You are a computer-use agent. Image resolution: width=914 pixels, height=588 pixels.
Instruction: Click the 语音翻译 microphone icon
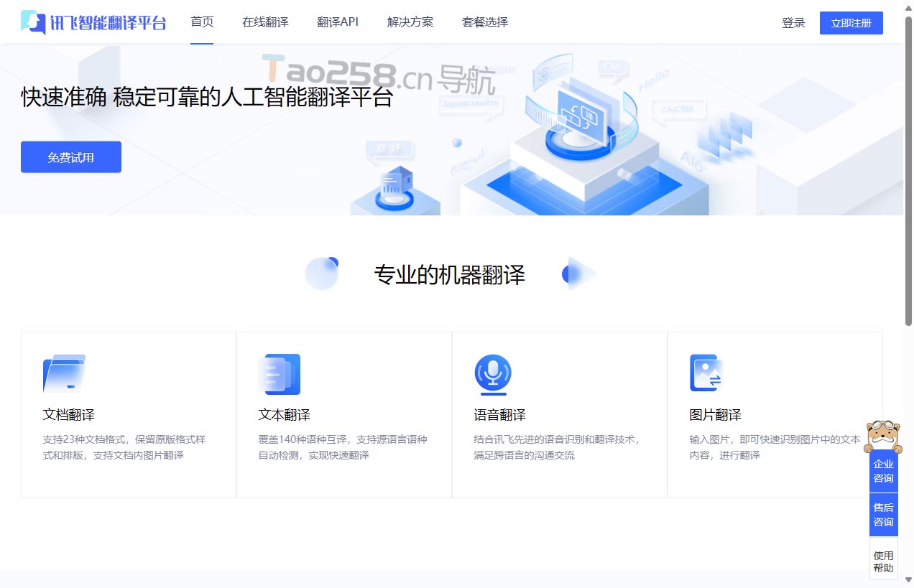493,375
